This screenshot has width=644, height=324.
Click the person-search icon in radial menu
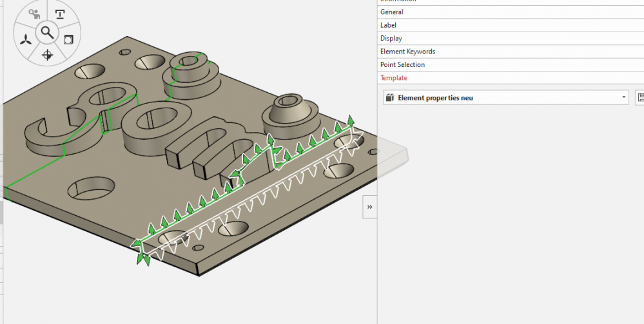(34, 14)
